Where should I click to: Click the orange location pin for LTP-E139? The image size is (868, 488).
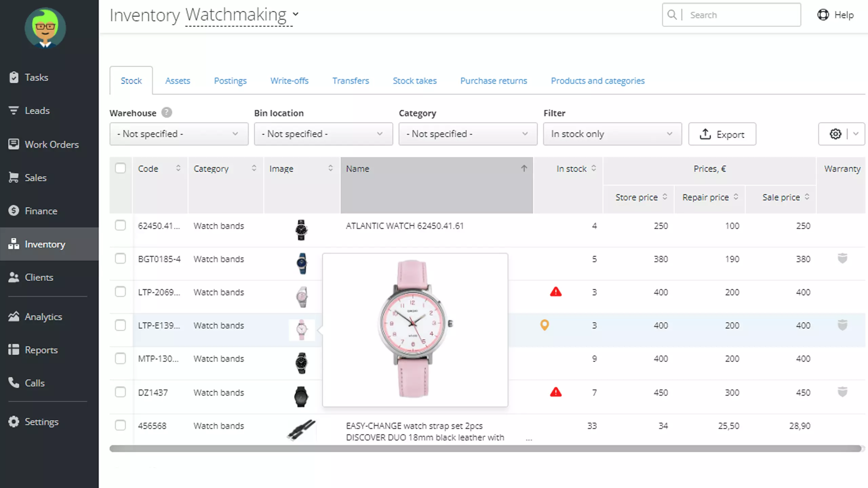545,325
